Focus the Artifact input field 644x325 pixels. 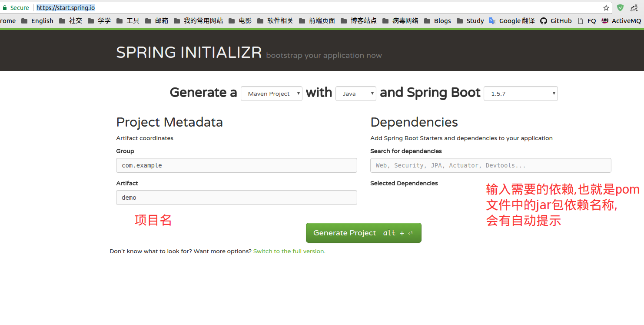point(236,198)
